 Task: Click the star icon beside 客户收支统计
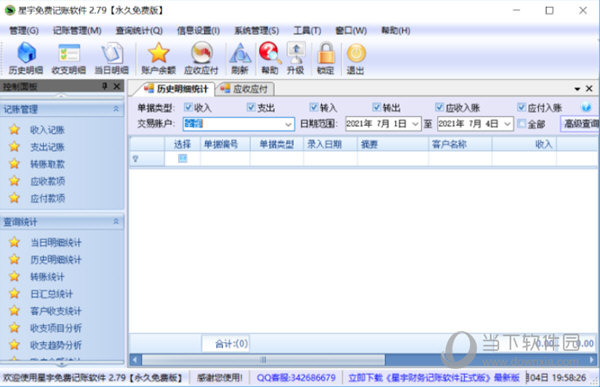[15, 310]
